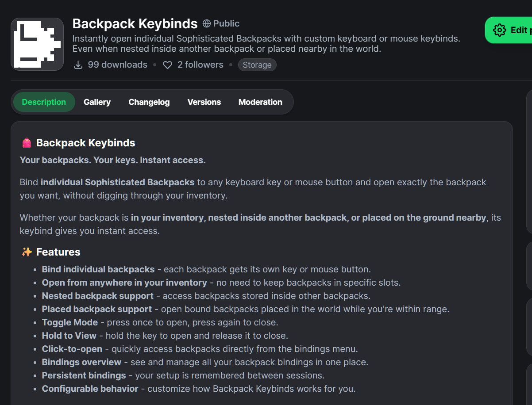Image resolution: width=532 pixels, height=405 pixels.
Task: Click the Backpack Keybinds project logo
Action: point(37,44)
